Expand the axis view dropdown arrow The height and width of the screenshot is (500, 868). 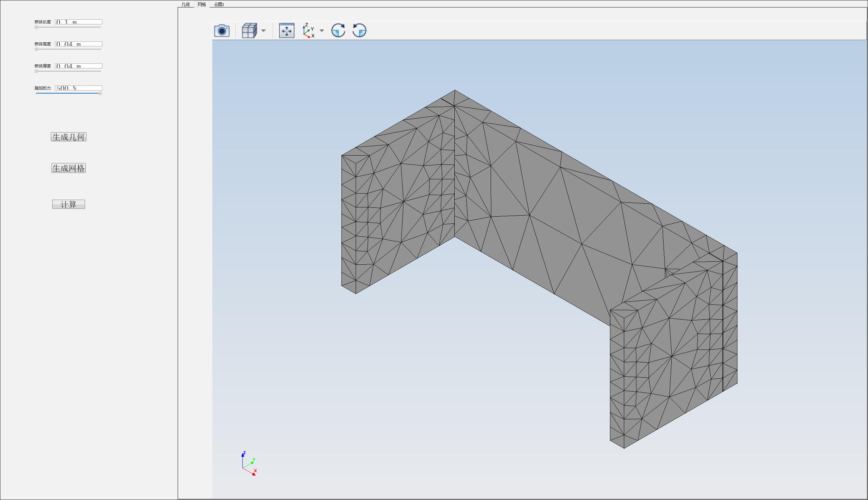click(x=322, y=31)
